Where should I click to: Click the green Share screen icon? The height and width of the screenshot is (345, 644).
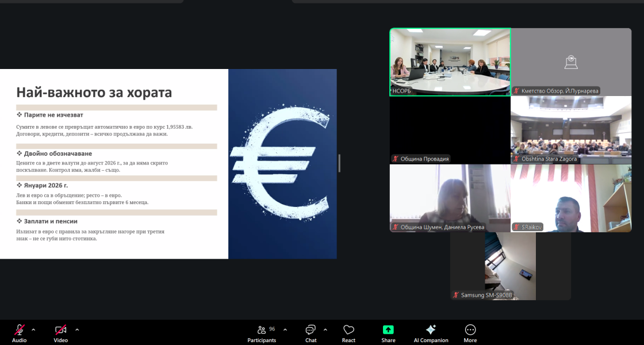tap(388, 330)
